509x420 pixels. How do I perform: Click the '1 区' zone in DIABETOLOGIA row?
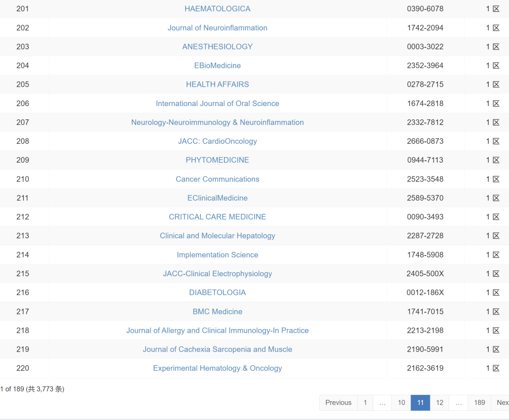tap(493, 292)
